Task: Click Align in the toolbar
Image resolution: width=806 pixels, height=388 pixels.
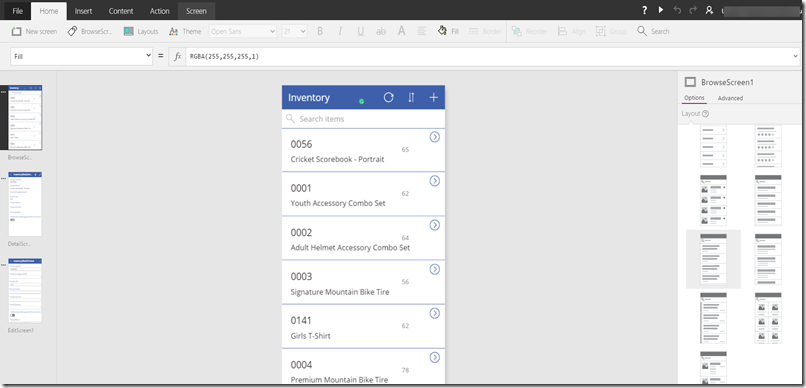Action: (x=572, y=31)
